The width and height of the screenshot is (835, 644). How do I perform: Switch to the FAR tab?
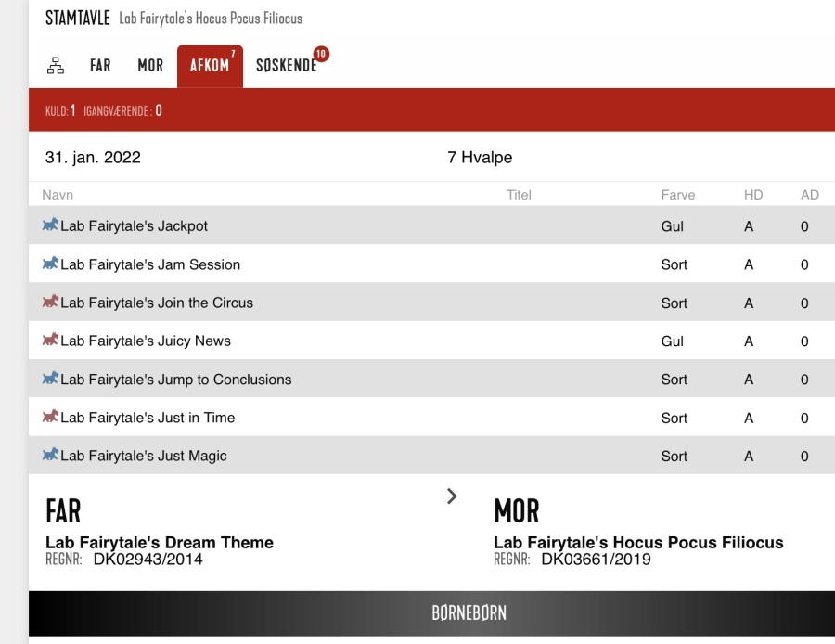click(x=100, y=66)
